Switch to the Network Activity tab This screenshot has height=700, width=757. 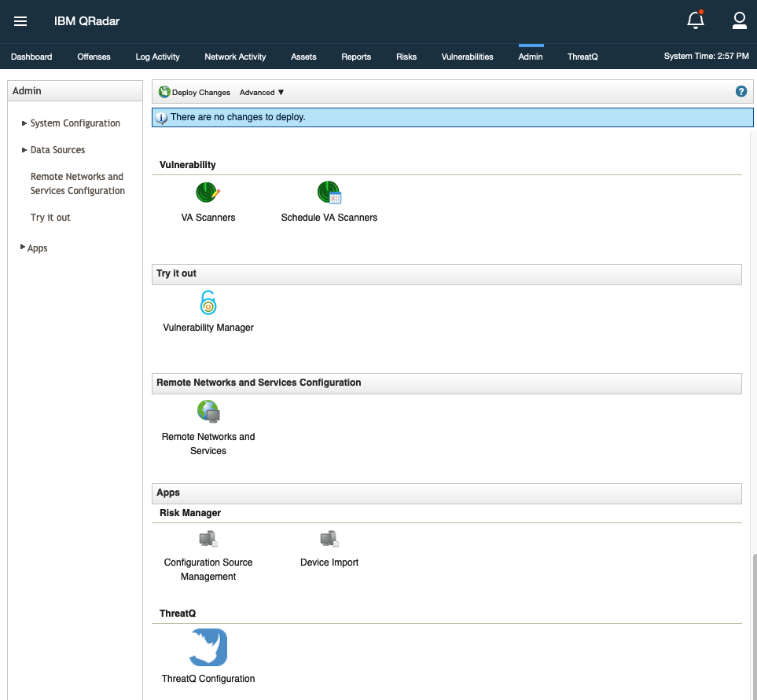pos(235,57)
